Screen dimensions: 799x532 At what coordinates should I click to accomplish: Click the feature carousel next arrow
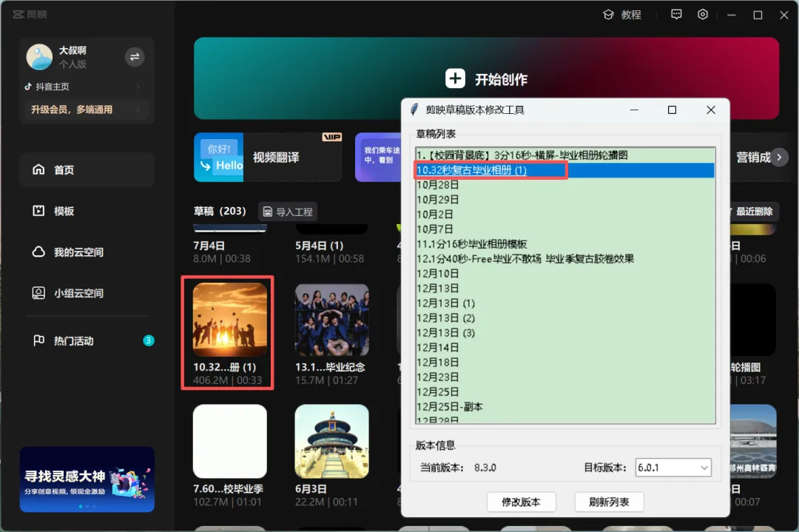pyautogui.click(x=779, y=158)
